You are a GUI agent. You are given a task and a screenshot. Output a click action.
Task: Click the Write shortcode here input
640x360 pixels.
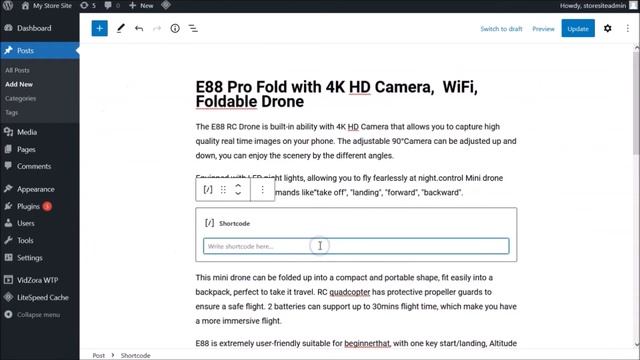coord(356,246)
